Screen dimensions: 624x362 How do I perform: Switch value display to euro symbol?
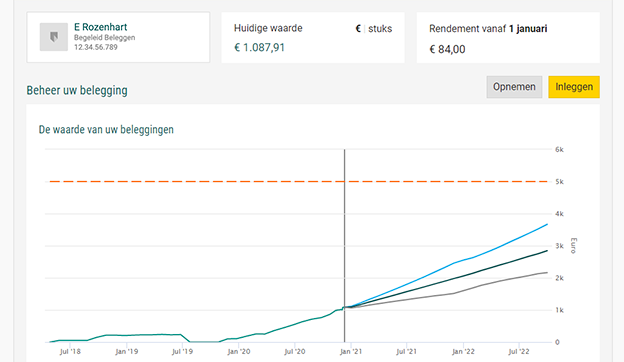coord(358,29)
